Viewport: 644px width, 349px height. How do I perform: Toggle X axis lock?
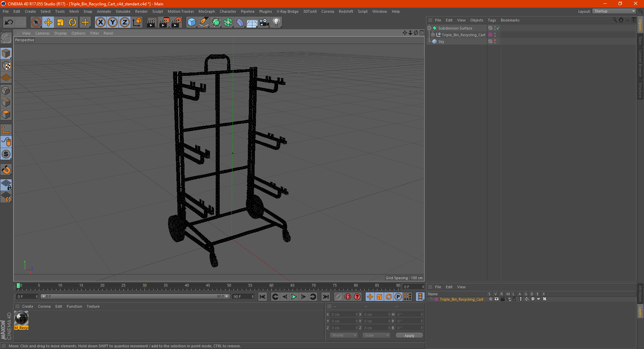101,22
